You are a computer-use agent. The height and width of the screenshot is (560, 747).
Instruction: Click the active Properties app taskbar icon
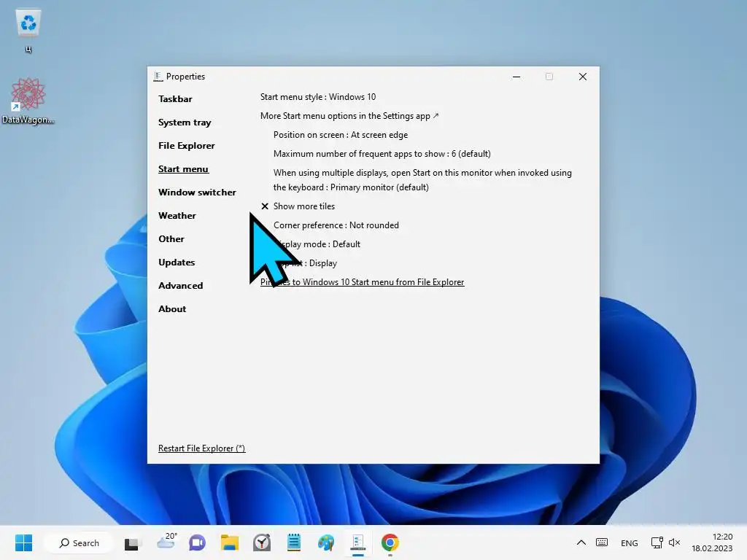pos(358,542)
